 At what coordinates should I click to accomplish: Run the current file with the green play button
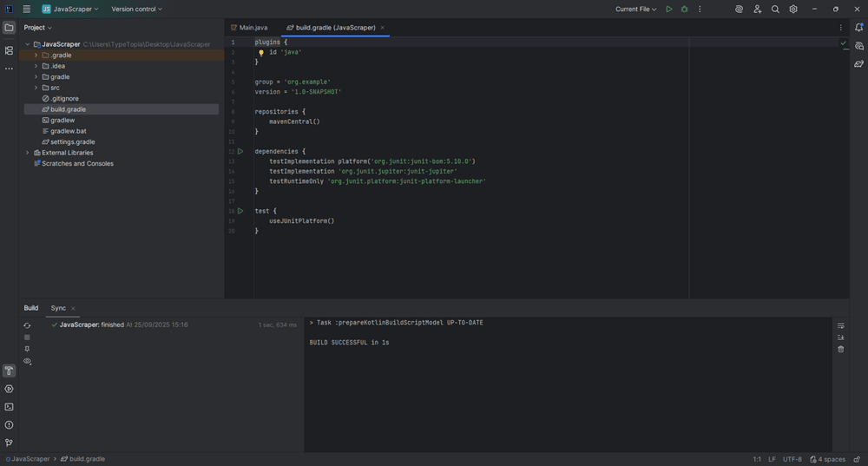click(668, 10)
